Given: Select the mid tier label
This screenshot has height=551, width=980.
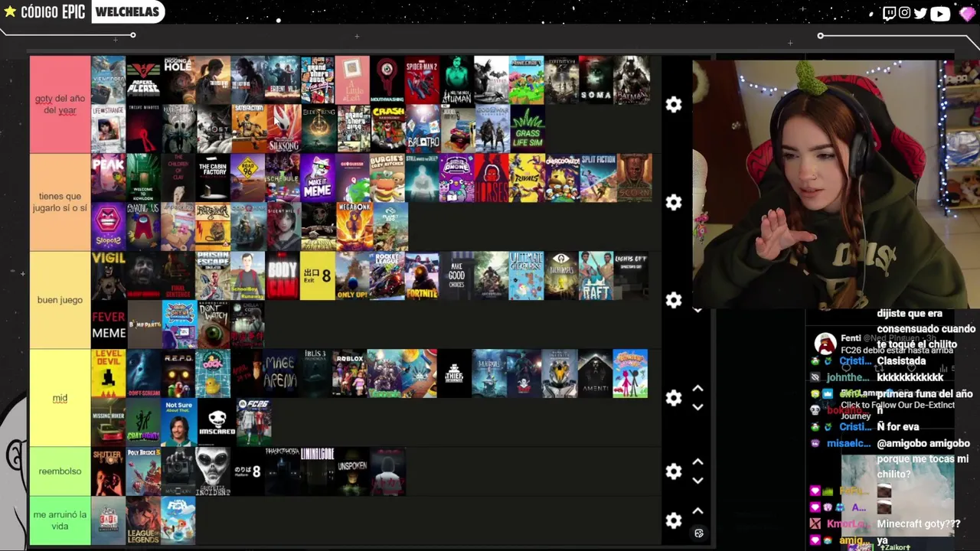Looking at the screenshot, I should pyautogui.click(x=60, y=398).
